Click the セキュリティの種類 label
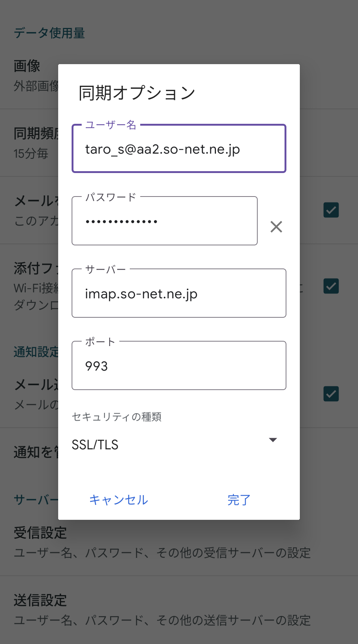The height and width of the screenshot is (644, 358). tap(116, 417)
